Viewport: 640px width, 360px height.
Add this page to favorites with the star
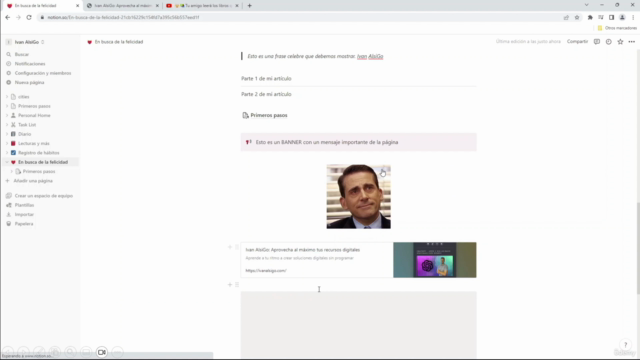click(620, 42)
